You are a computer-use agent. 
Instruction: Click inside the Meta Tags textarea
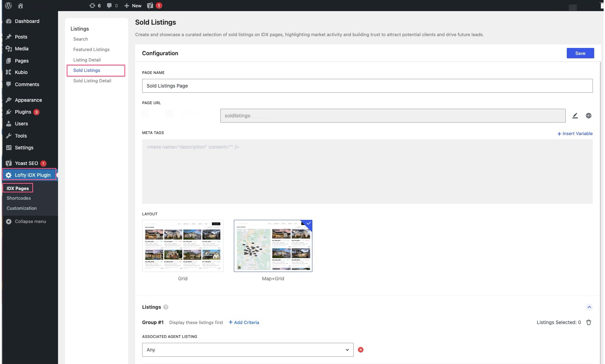[x=367, y=172]
